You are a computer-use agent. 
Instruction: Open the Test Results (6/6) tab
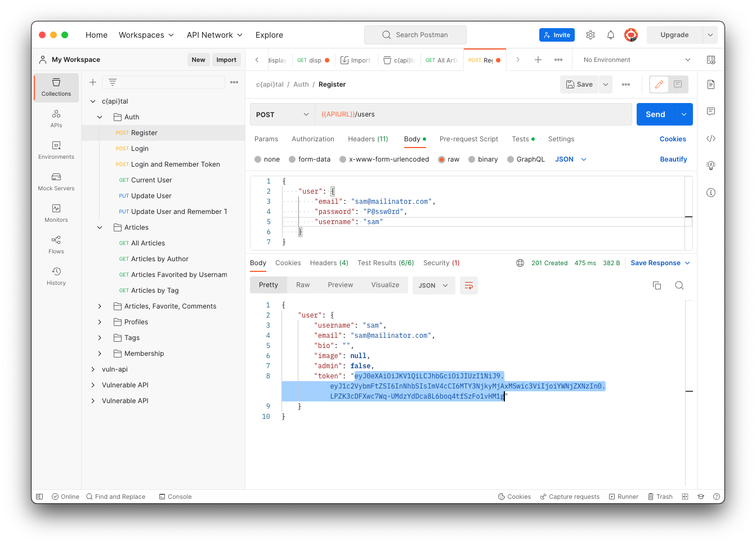pos(386,263)
